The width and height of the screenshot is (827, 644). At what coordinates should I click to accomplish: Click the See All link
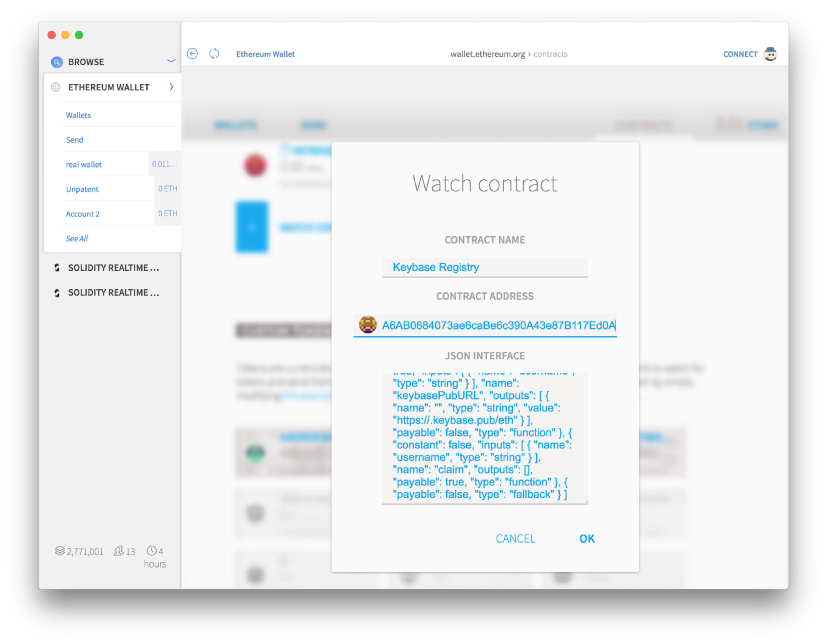point(77,238)
